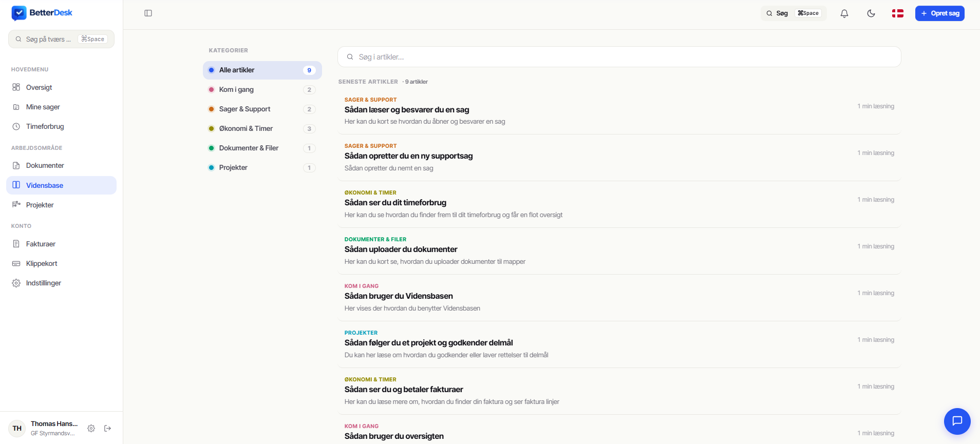The height and width of the screenshot is (444, 980).
Task: Click the Klippekort card icon
Action: (16, 263)
